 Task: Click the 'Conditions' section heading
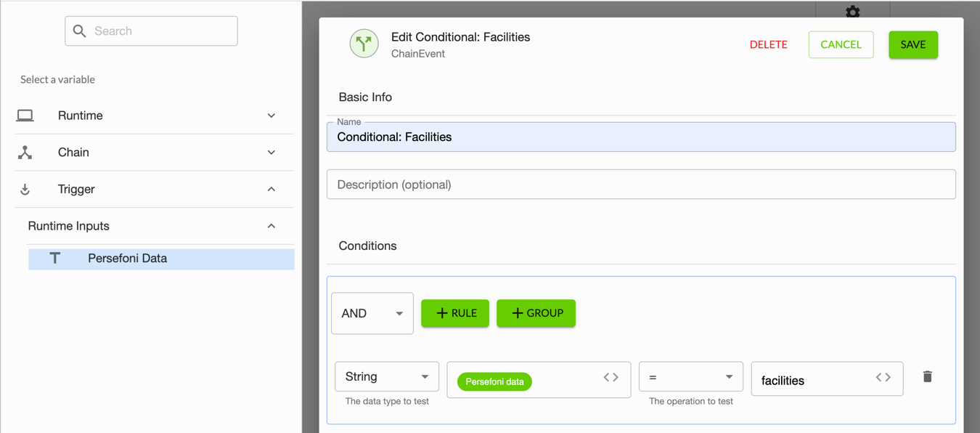pos(367,246)
